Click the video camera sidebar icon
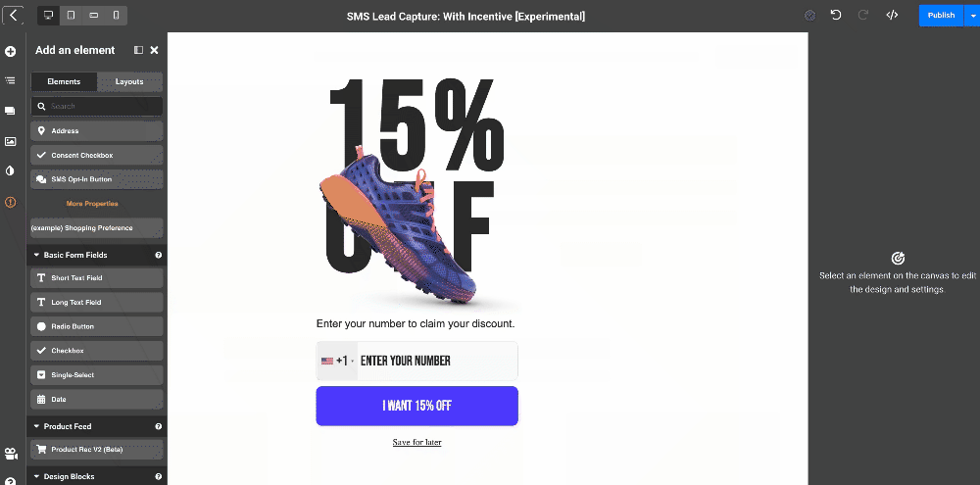Screen dimensions: 980x485 [11, 454]
